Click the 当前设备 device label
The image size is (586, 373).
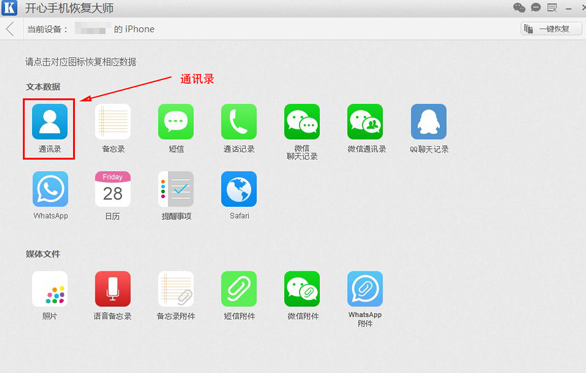coord(47,29)
